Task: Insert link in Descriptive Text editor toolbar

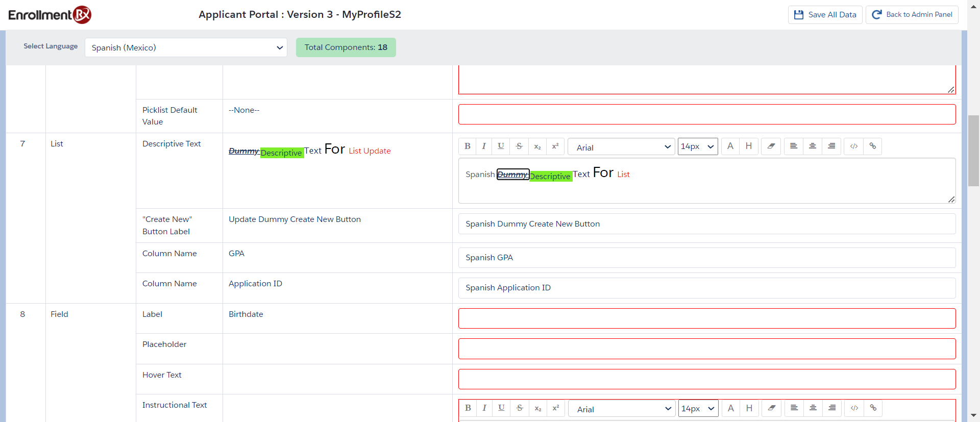Action: 873,146
